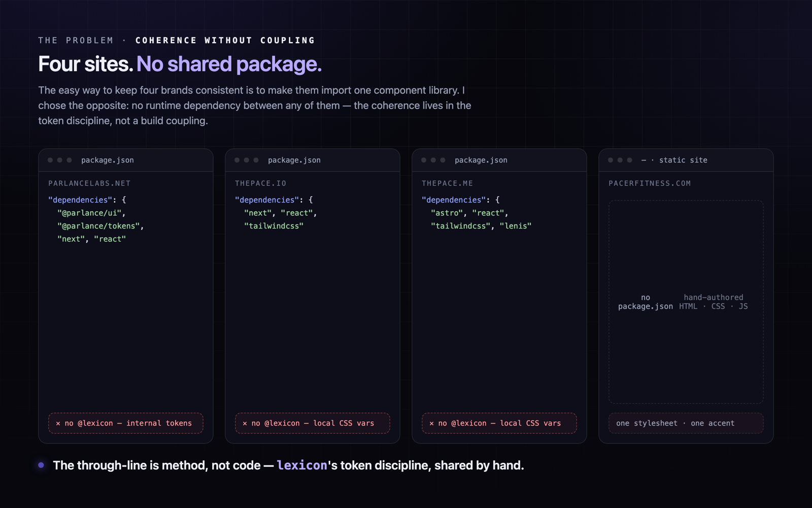Click first window dot on parlancelabs.net card

click(x=50, y=160)
